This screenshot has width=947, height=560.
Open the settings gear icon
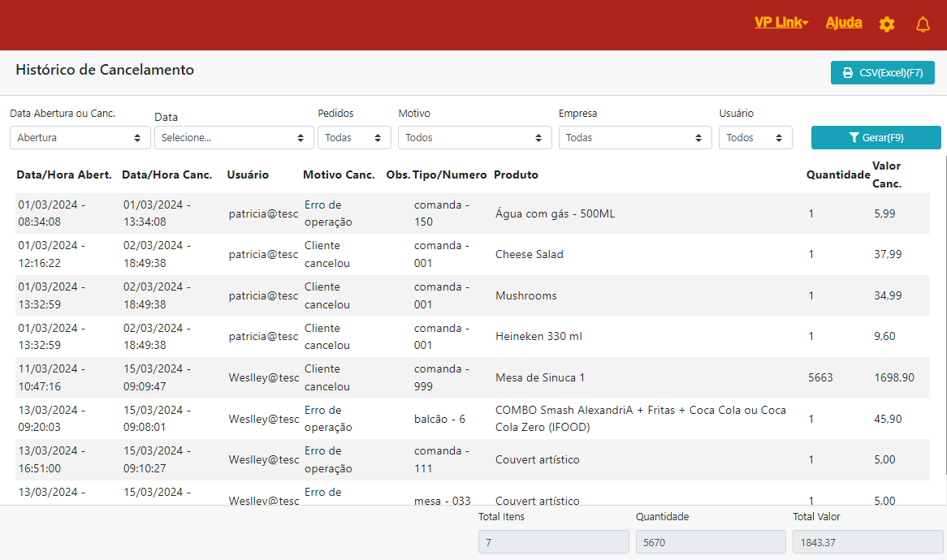point(887,24)
